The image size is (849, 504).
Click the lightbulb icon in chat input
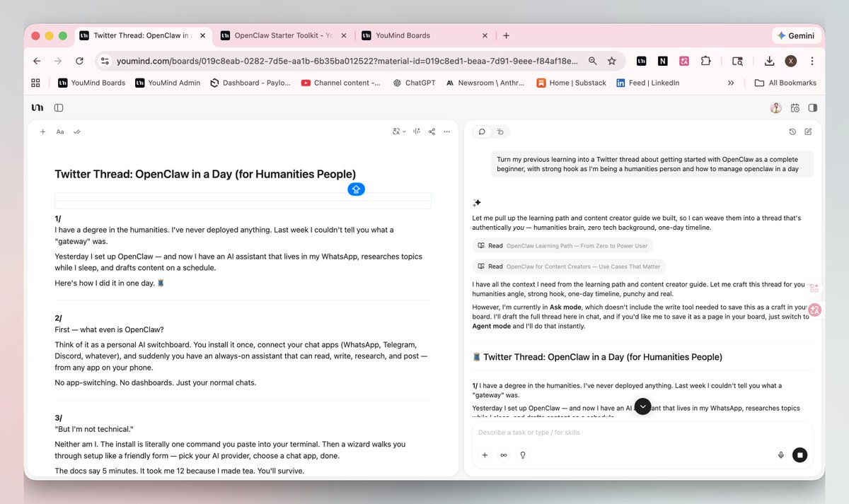coord(523,455)
